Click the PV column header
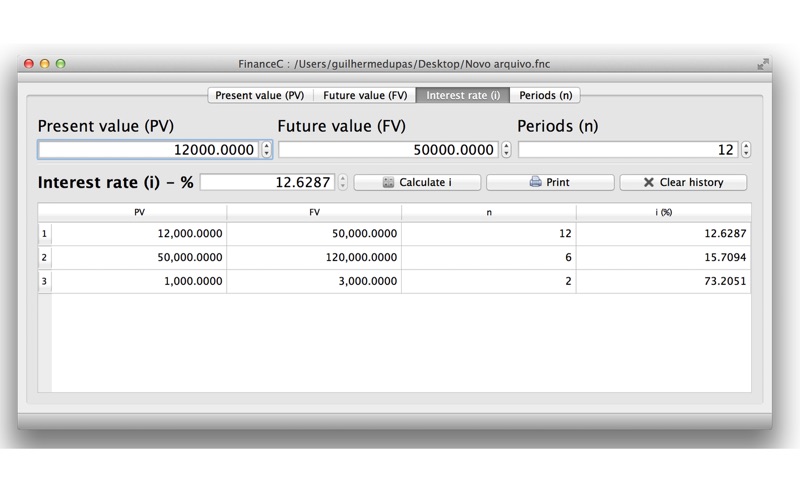The image size is (800, 500). (x=139, y=212)
